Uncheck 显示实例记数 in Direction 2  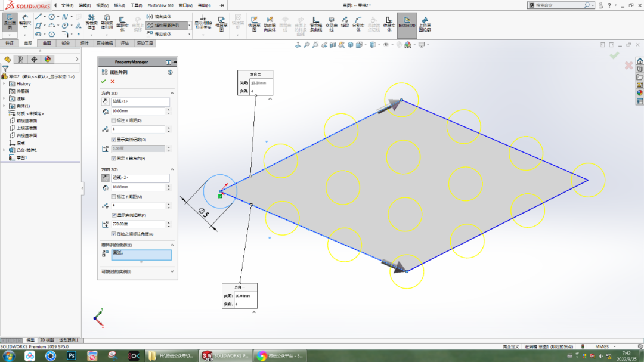point(114,214)
